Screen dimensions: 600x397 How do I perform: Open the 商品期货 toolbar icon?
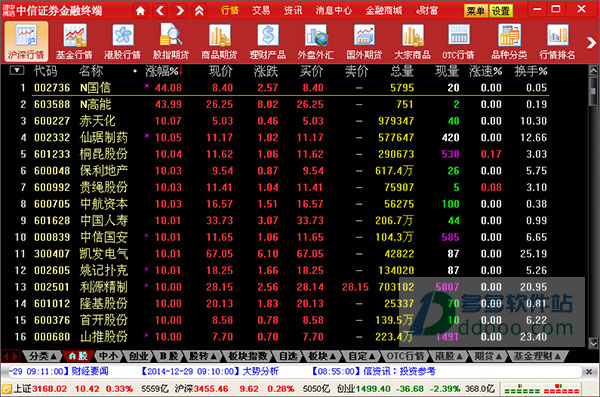pos(219,41)
